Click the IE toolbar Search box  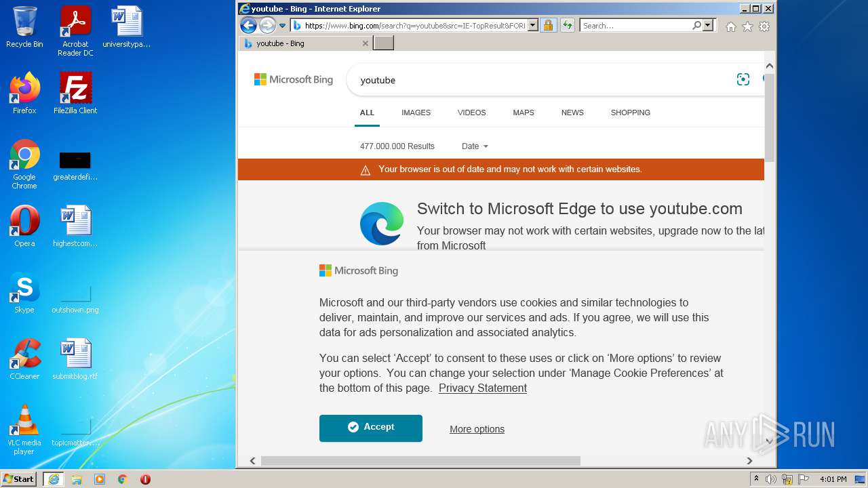[636, 25]
